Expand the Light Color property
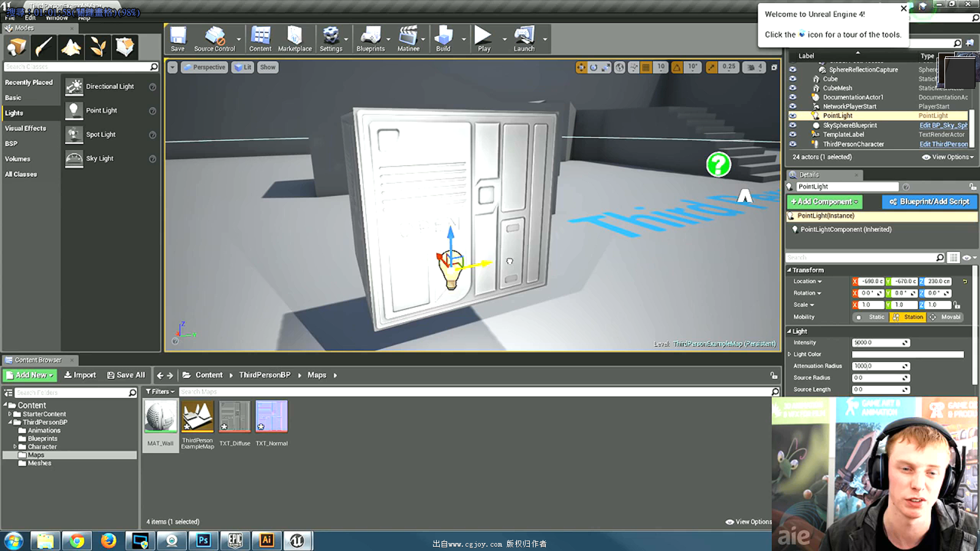 (x=790, y=354)
